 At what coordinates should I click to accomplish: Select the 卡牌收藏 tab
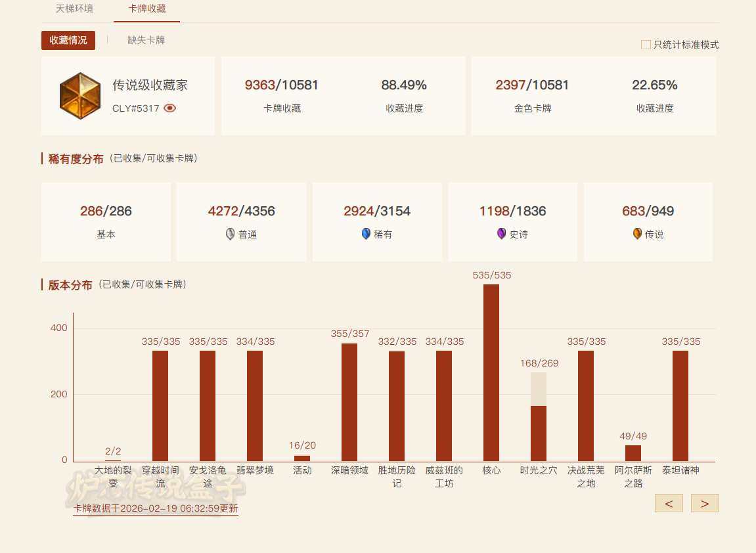click(146, 9)
